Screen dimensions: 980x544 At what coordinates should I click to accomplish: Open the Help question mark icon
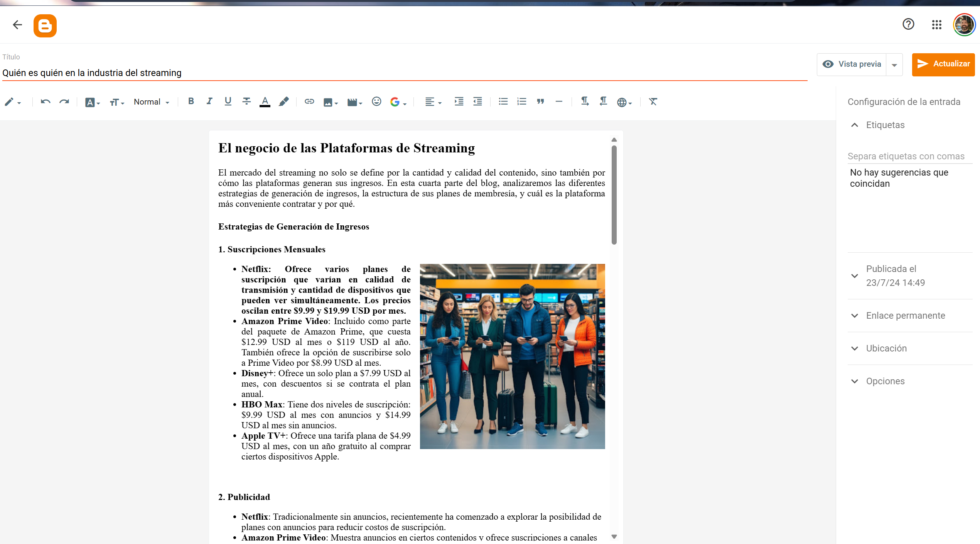908,24
